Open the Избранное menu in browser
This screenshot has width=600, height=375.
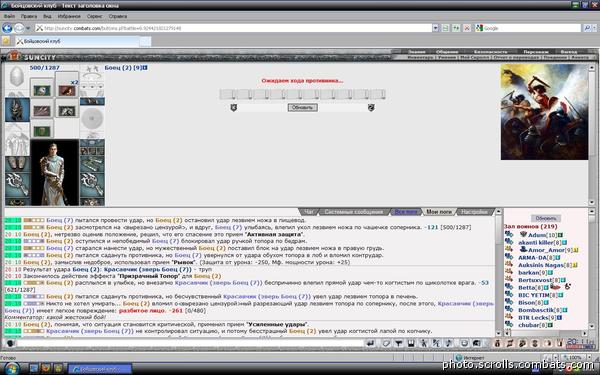click(x=69, y=16)
